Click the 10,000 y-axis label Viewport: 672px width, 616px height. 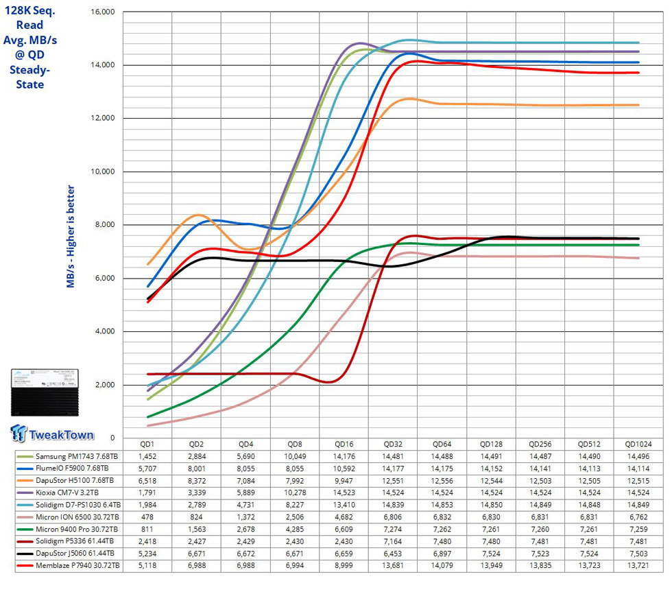pos(103,171)
